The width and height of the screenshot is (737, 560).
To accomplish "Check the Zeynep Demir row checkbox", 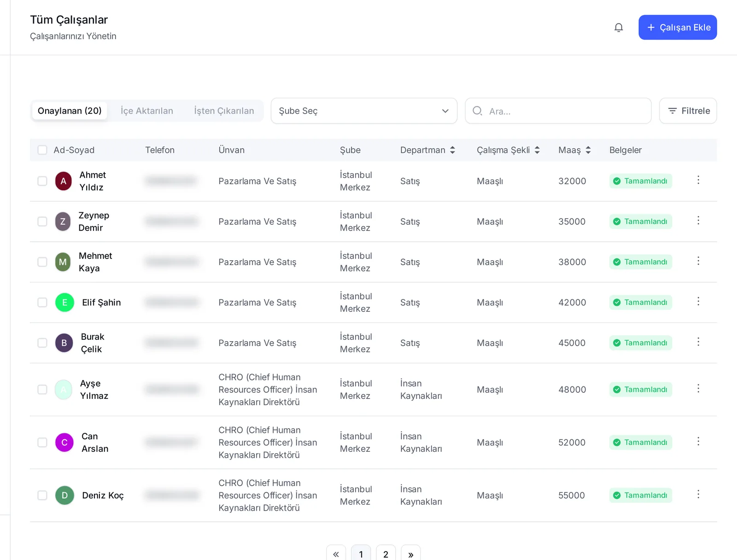I will pos(42,222).
